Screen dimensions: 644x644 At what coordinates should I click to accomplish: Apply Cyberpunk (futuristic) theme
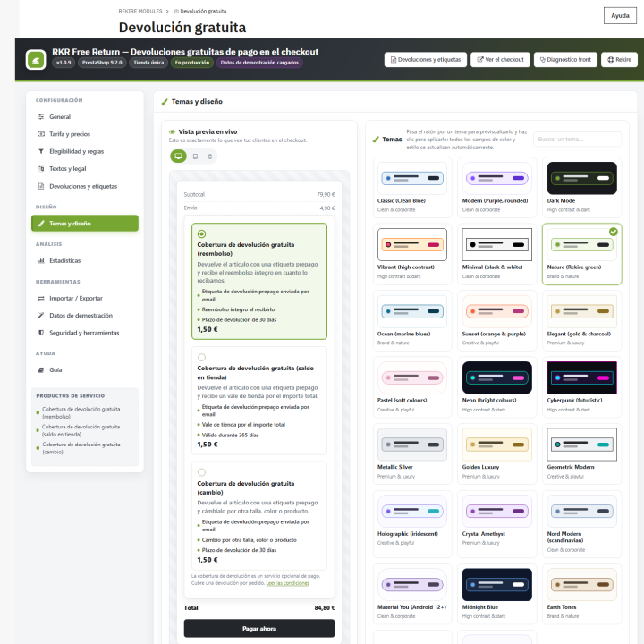coord(582,387)
